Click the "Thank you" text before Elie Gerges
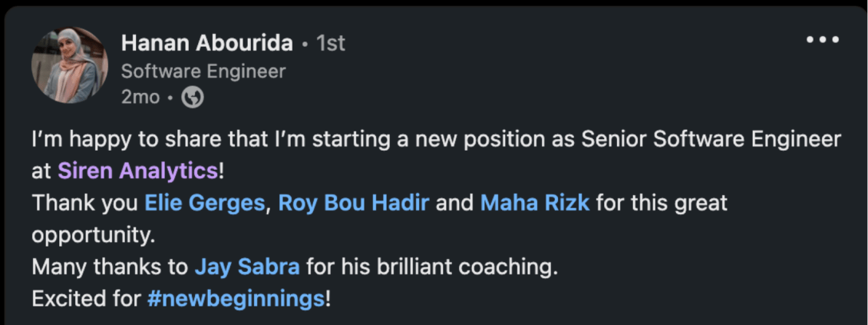868x325 pixels. coord(85,204)
